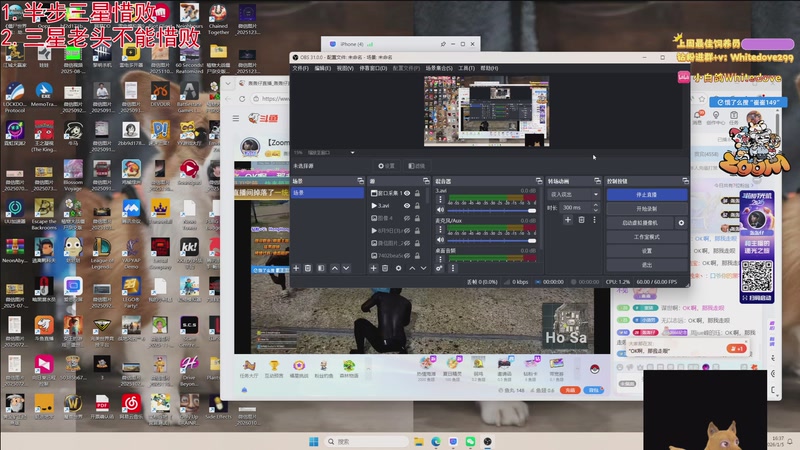Image resolution: width=800 pixels, height=450 pixels.
Task: Toggle lock on 窗口采集 1 source
Action: point(417,193)
